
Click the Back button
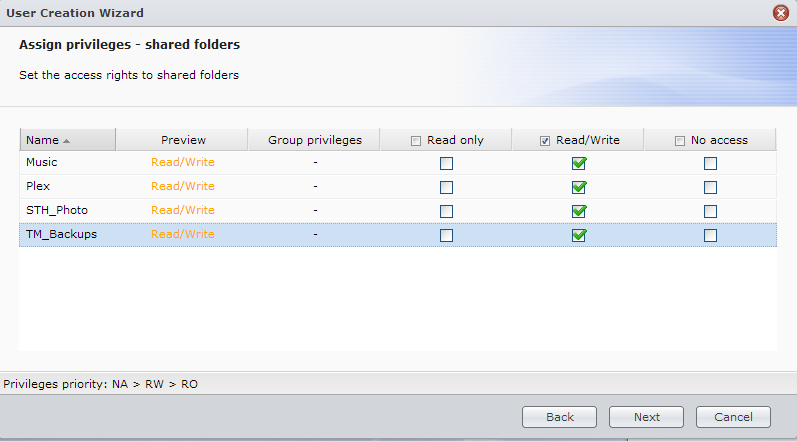(559, 417)
